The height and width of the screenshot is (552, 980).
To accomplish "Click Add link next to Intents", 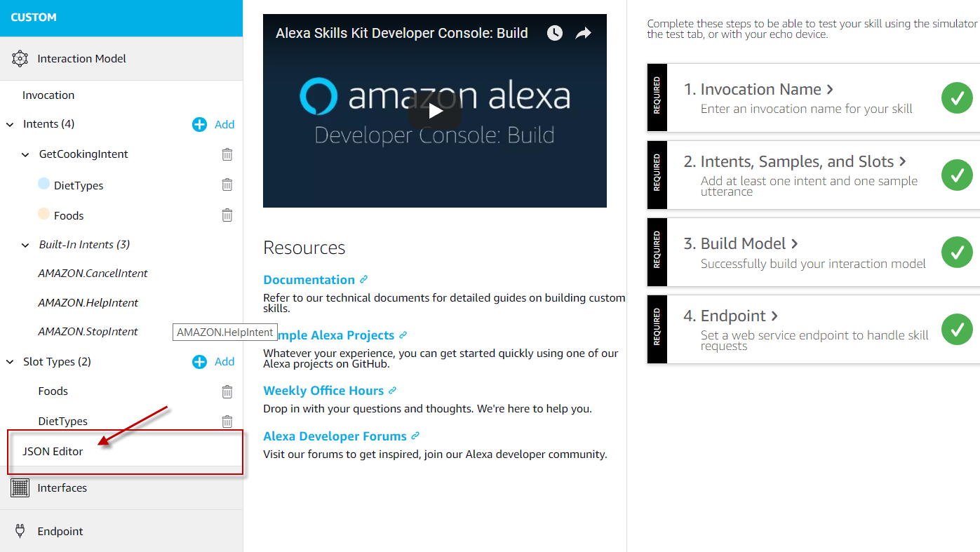I will pos(224,124).
